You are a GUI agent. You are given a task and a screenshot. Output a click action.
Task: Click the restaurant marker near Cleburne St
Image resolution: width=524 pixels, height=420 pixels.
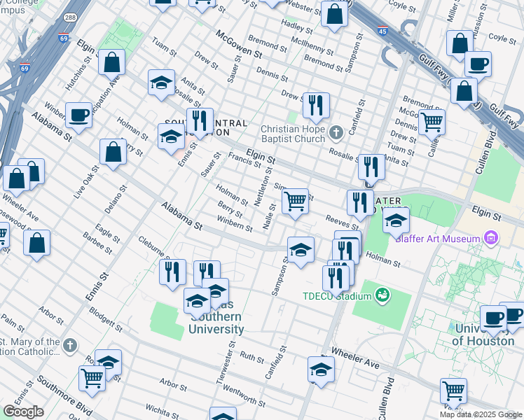pos(172,272)
